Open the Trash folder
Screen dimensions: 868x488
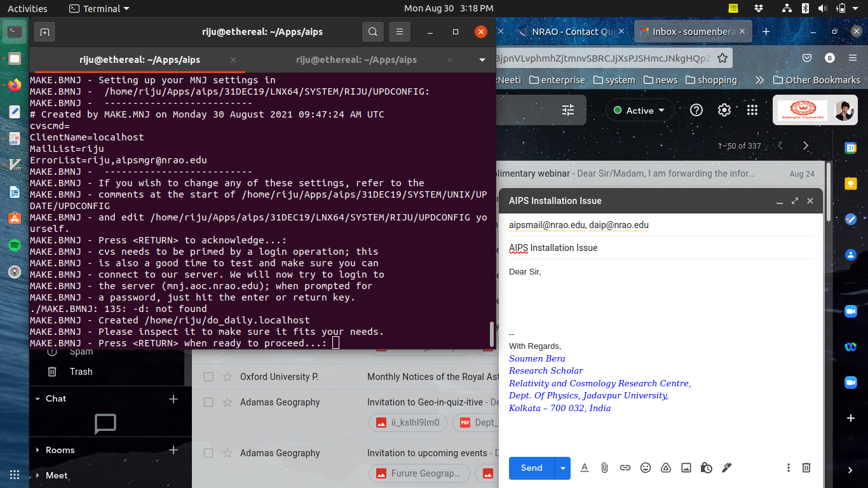(x=81, y=372)
